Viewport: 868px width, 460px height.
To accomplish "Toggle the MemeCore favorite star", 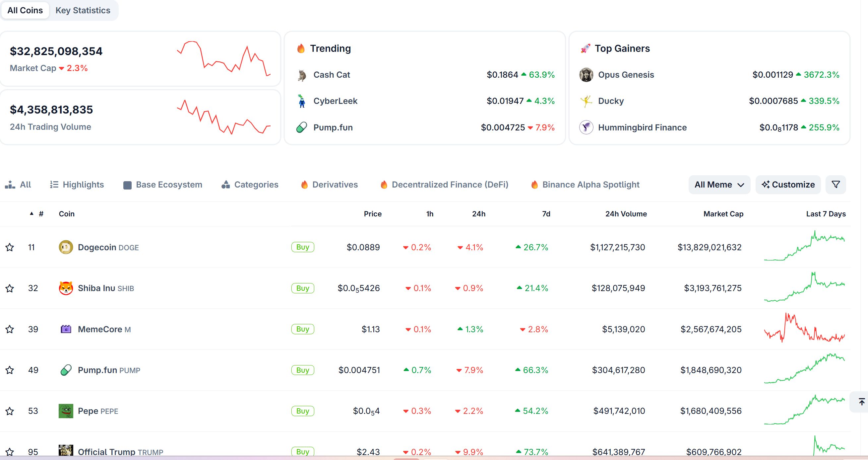I will click(x=10, y=329).
